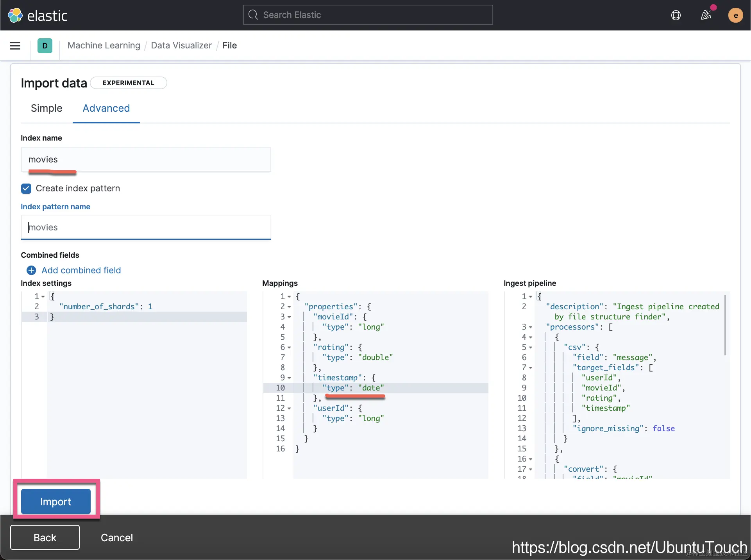Switch to the Simple tab

click(46, 108)
